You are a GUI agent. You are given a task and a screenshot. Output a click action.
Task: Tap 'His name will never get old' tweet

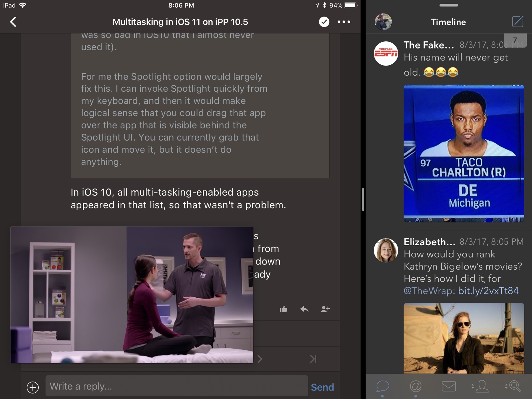click(x=456, y=65)
